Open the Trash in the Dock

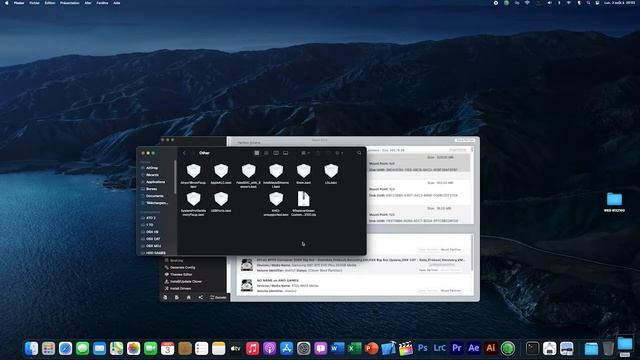[608, 348]
